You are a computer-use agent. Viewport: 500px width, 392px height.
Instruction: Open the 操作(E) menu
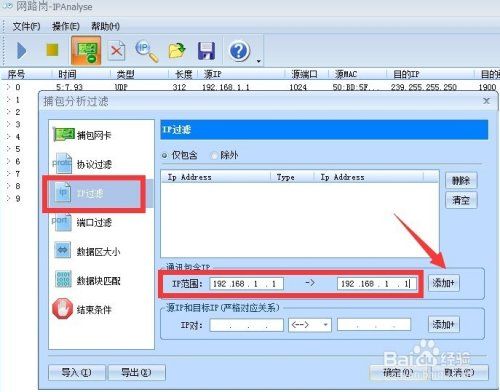click(66, 26)
